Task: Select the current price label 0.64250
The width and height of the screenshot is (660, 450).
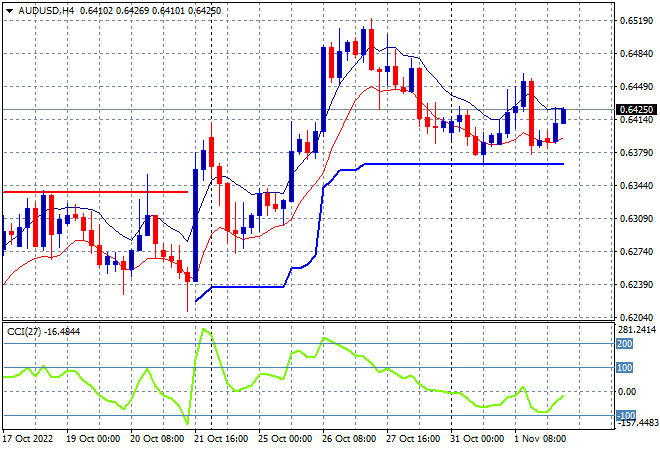Action: point(636,109)
